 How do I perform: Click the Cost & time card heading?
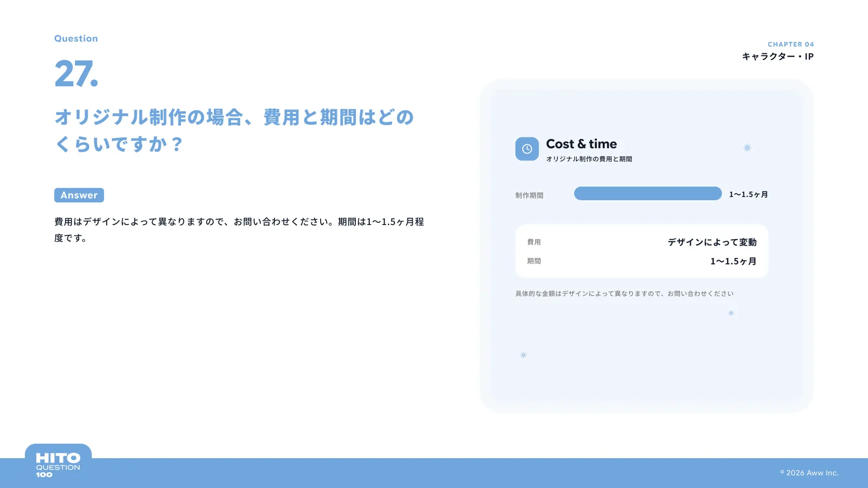click(581, 144)
